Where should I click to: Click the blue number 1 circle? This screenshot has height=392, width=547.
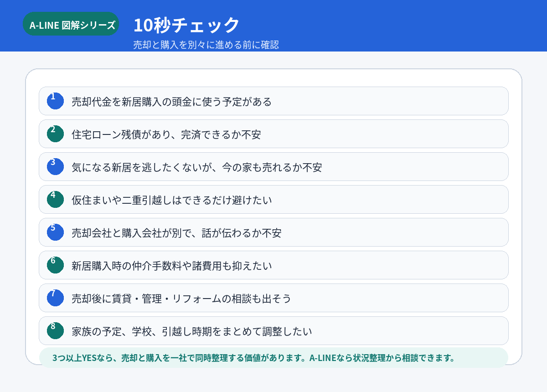coord(55,101)
